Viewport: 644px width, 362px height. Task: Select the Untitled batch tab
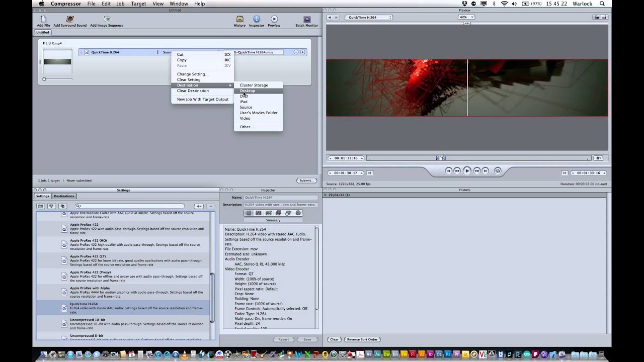coord(43,32)
